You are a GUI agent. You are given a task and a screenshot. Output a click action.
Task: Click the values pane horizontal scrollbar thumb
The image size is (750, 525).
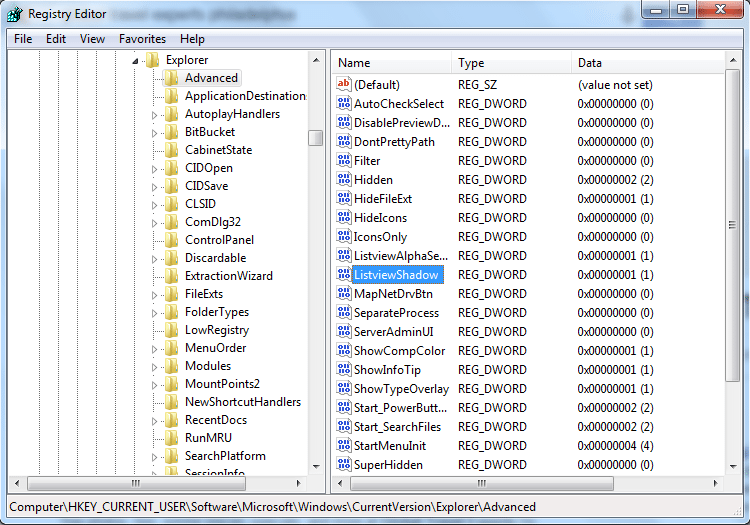click(x=482, y=483)
